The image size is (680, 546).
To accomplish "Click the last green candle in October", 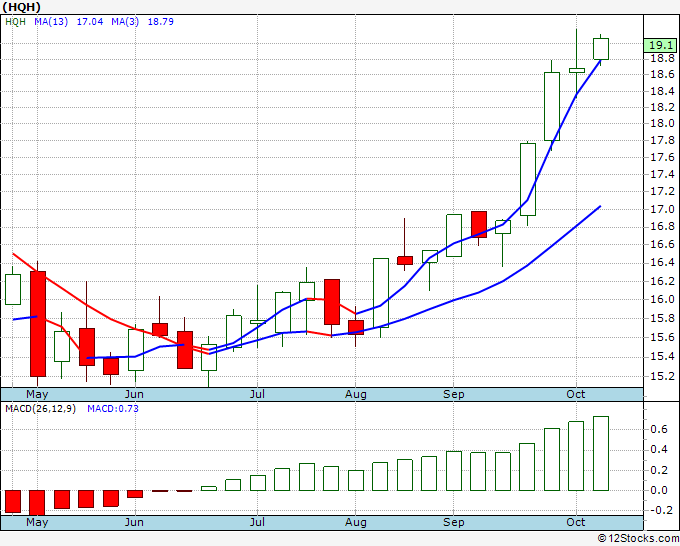I will coord(601,48).
